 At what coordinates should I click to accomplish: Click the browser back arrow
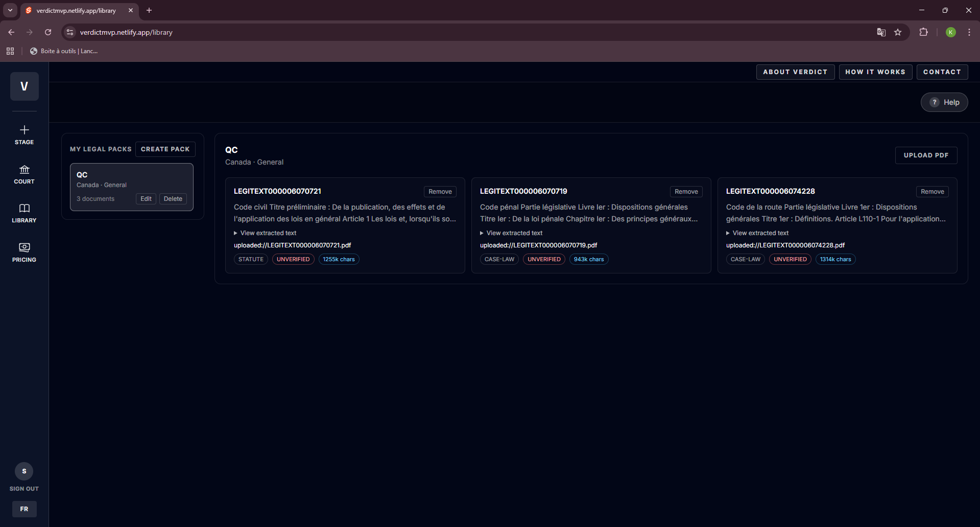pyautogui.click(x=11, y=32)
